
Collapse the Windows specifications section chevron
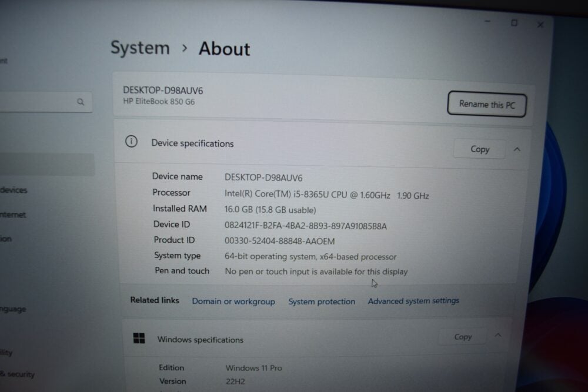498,335
